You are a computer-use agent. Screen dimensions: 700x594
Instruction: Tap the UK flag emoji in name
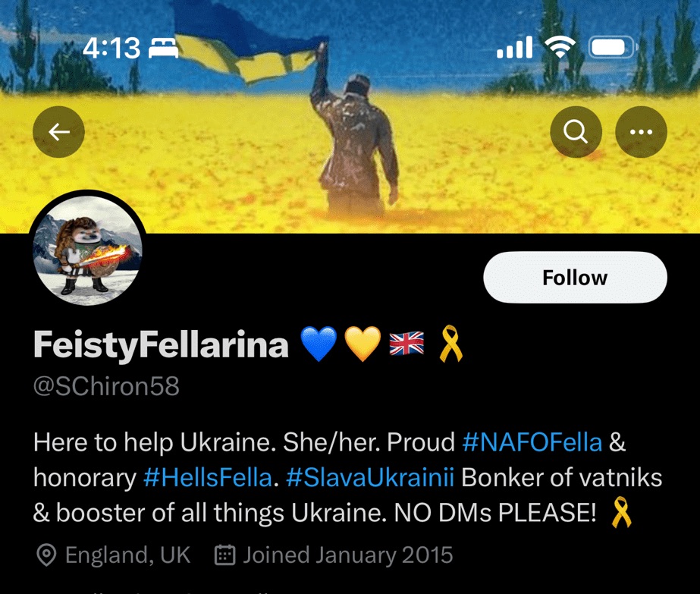coord(407,343)
